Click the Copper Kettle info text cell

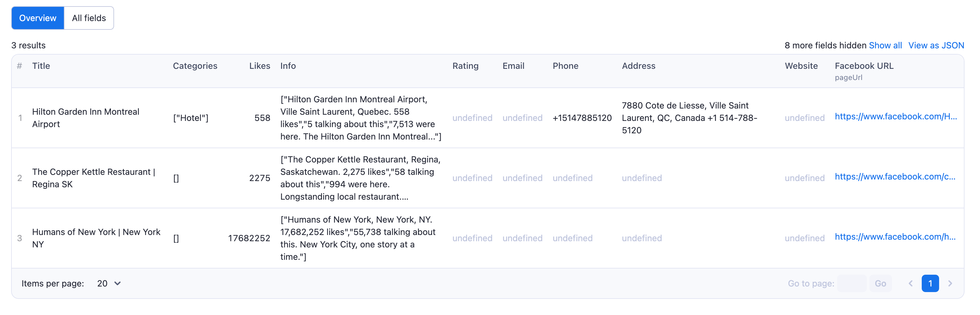pos(360,178)
